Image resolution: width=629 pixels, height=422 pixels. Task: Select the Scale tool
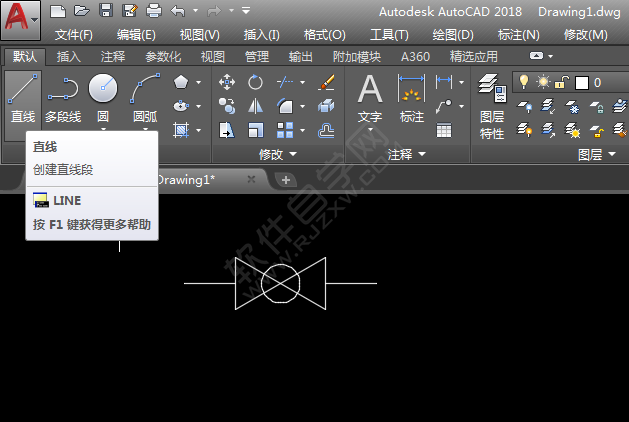click(255, 130)
